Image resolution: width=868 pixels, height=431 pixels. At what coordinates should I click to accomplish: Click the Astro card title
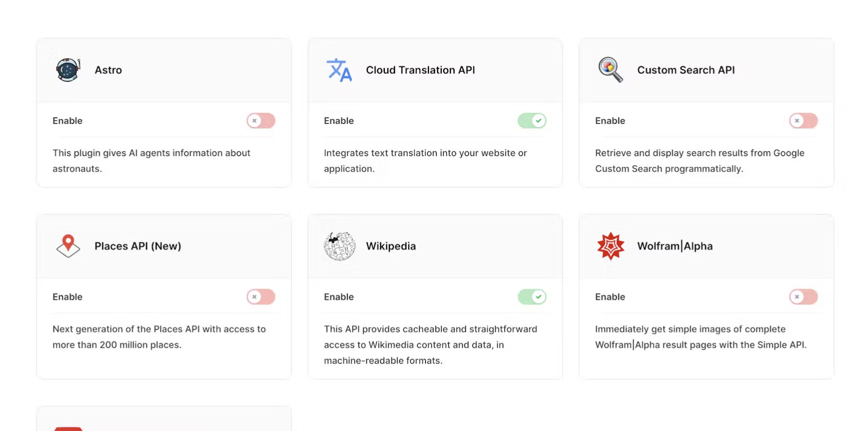(x=108, y=70)
